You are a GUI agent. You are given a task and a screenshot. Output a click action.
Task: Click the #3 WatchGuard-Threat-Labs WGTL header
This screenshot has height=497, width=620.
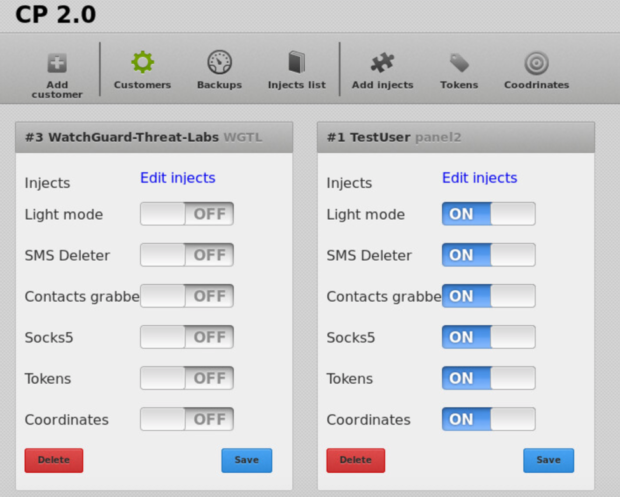click(154, 137)
